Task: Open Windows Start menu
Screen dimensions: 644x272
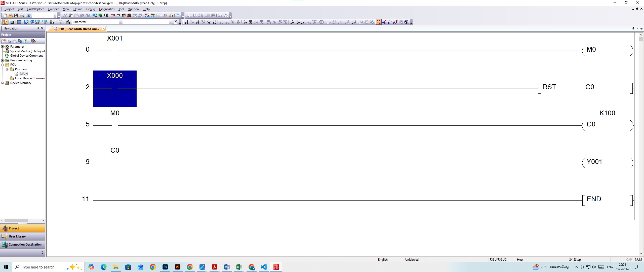Action: click(6, 267)
